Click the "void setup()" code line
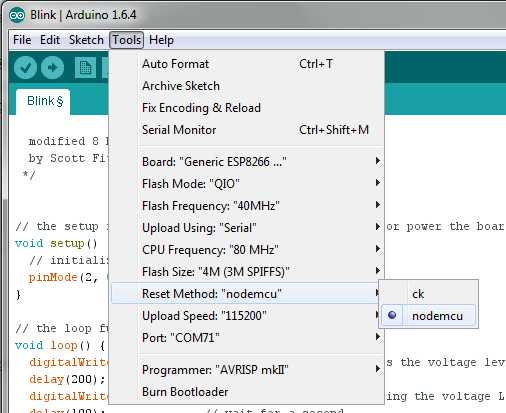506x413 pixels. coord(56,243)
